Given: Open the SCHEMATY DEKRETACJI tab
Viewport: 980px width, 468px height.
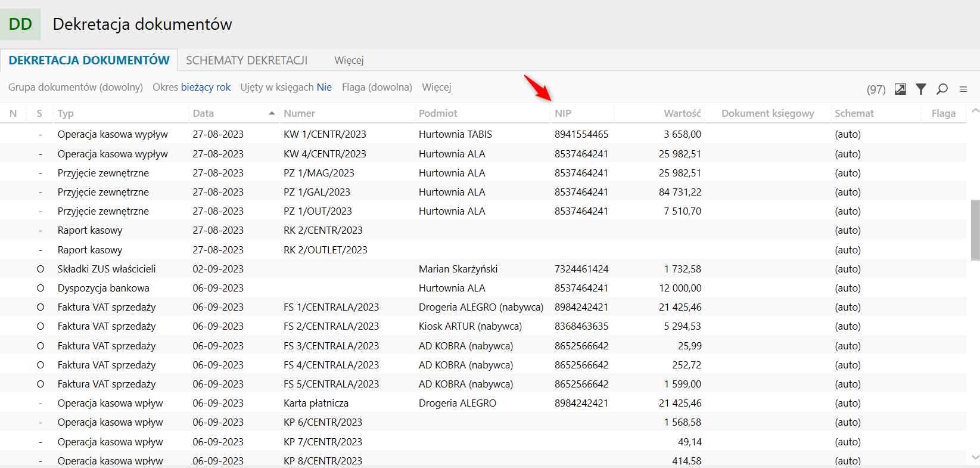Looking at the screenshot, I should click(x=247, y=60).
